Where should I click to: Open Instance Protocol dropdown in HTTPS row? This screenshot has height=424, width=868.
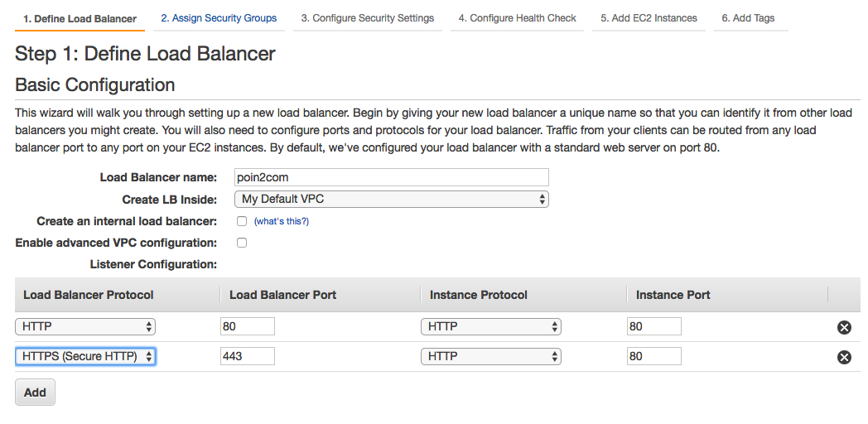click(490, 356)
